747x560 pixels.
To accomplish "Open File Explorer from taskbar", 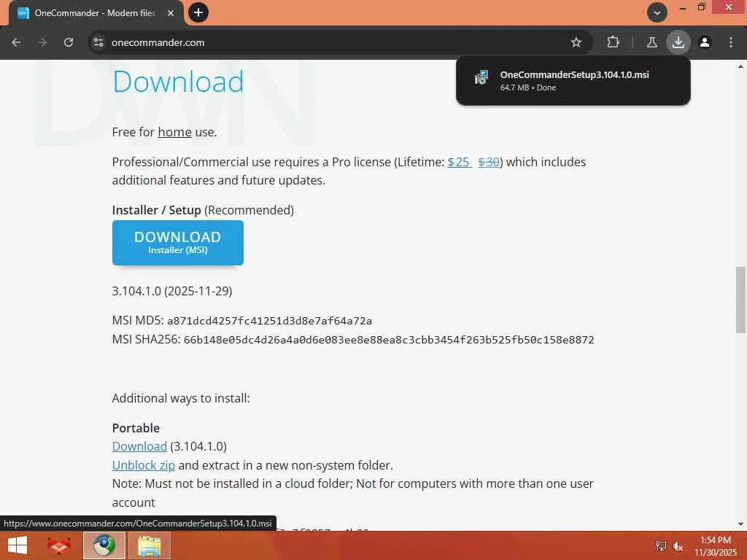I will coord(149,545).
